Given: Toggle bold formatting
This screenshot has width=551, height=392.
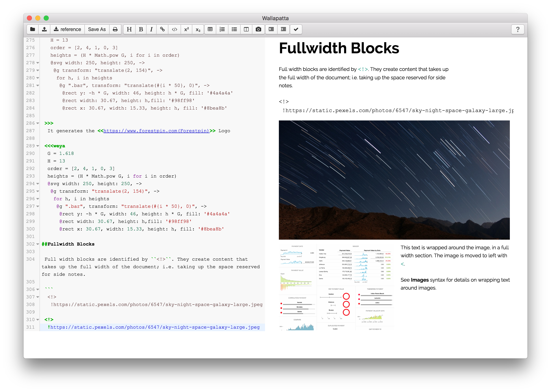Looking at the screenshot, I should (141, 29).
